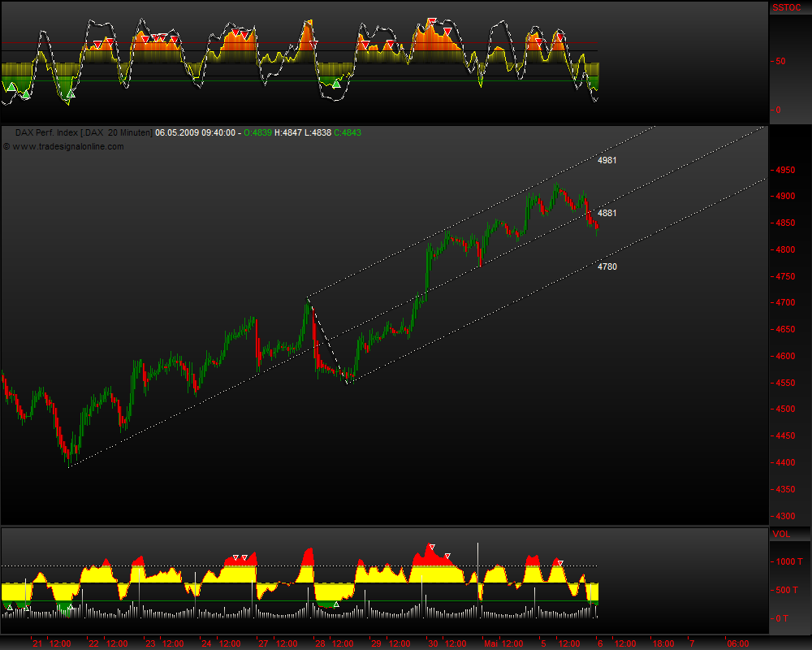This screenshot has width=812, height=650.
Task: Select a green buy triangle in the stochastic panel
Action: 337,84
